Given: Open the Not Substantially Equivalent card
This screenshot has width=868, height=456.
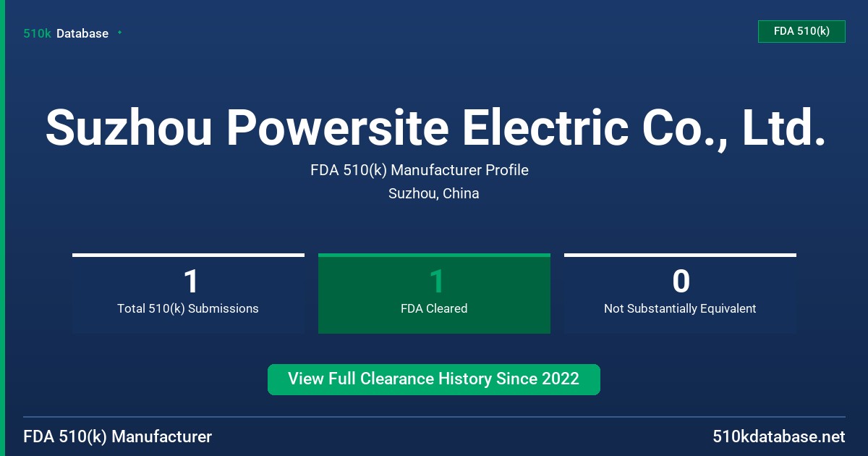Looking at the screenshot, I should [x=680, y=293].
